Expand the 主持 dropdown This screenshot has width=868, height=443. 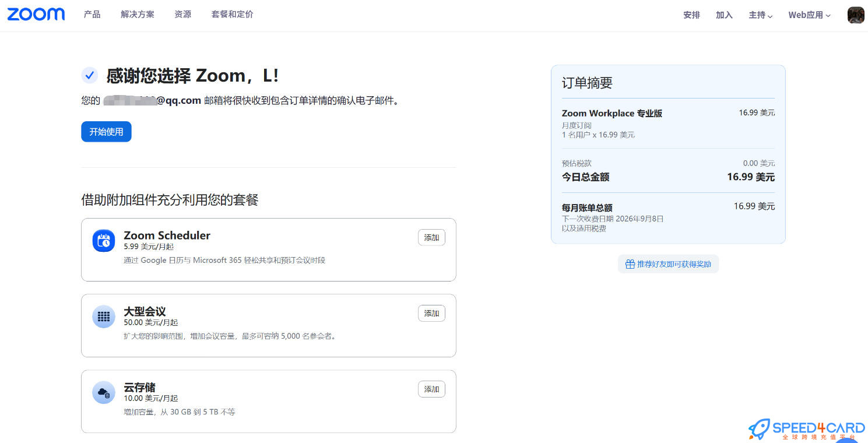761,15
